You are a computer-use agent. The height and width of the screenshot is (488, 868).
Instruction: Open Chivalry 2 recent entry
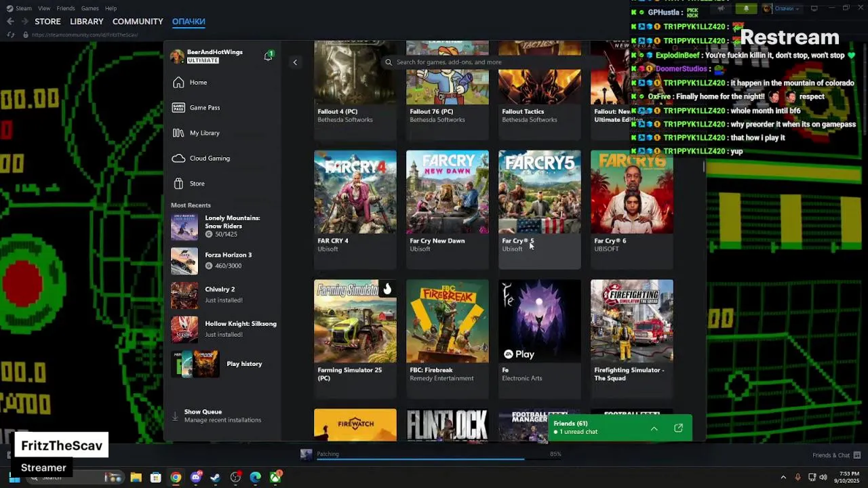[x=224, y=295]
